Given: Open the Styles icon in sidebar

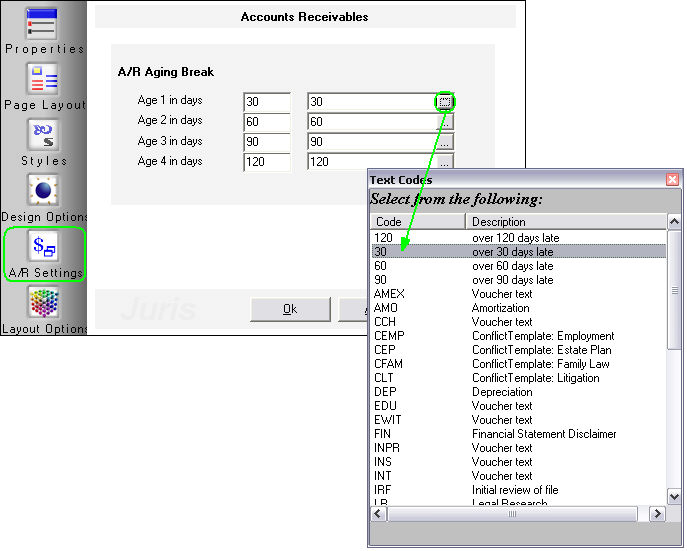Looking at the screenshot, I should pos(43,136).
